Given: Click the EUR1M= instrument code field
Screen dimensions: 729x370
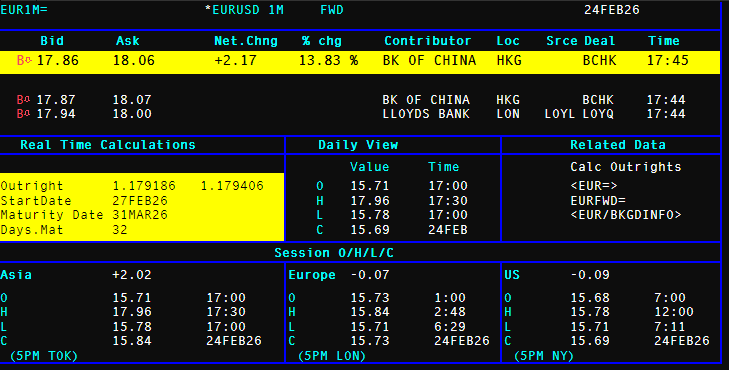Looking at the screenshot, I should (x=24, y=10).
